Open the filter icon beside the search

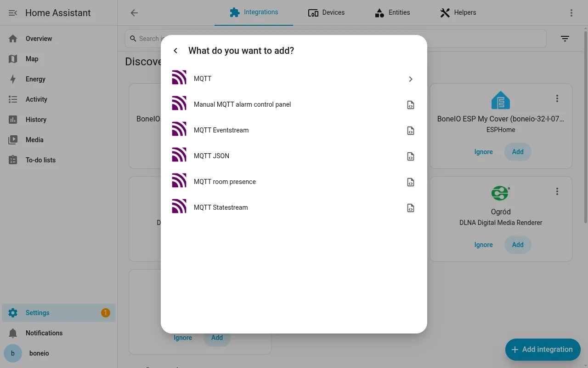click(565, 39)
